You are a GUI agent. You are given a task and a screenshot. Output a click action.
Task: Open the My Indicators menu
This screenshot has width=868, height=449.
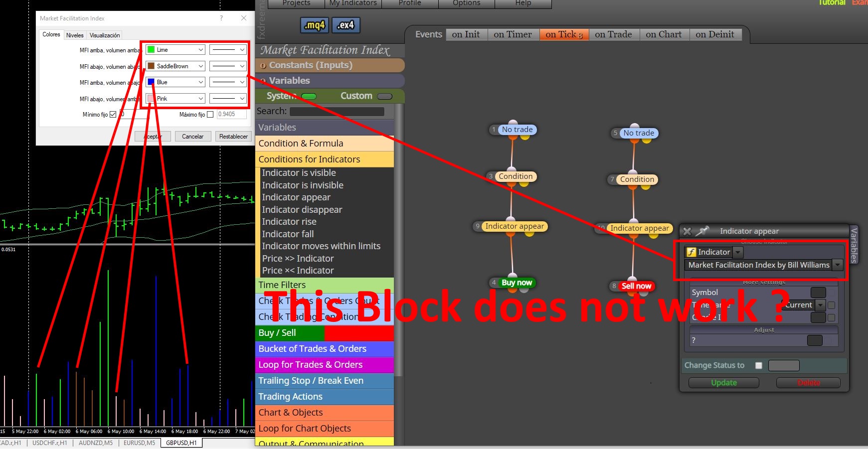pos(353,3)
